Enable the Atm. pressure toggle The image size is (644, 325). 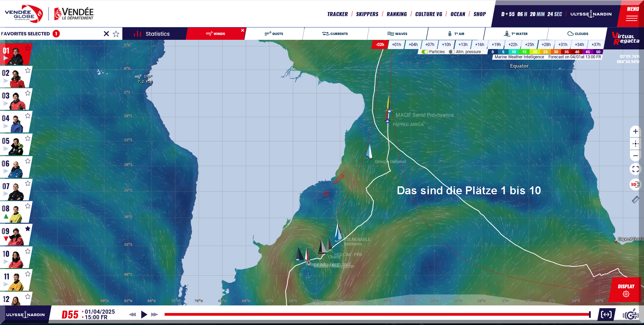tap(452, 52)
